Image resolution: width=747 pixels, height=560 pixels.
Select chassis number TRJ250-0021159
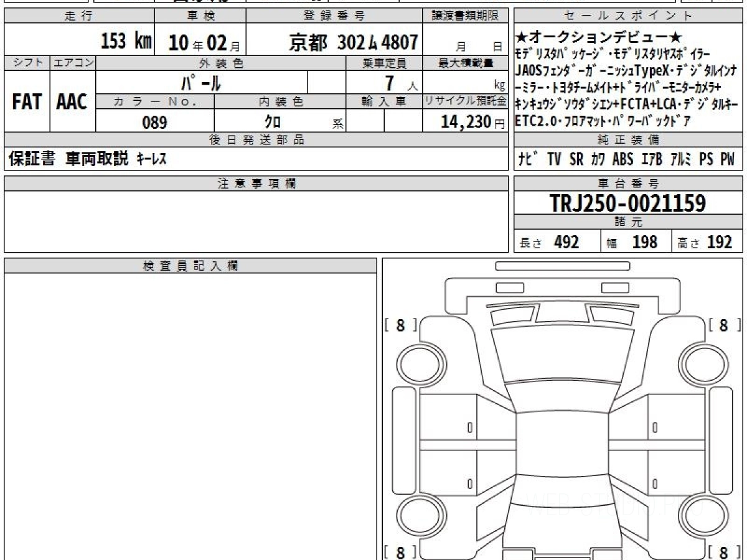pyautogui.click(x=628, y=203)
